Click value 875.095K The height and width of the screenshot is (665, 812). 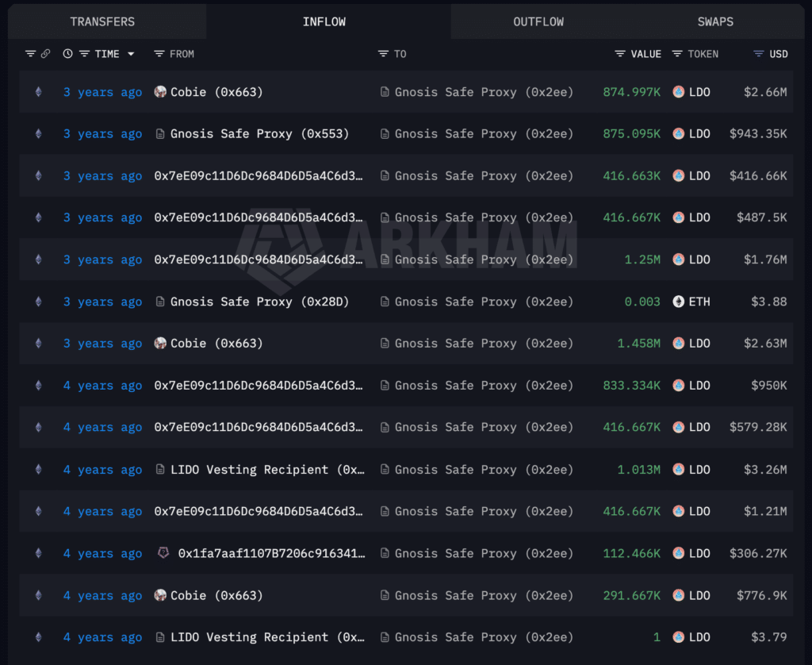[x=632, y=134]
